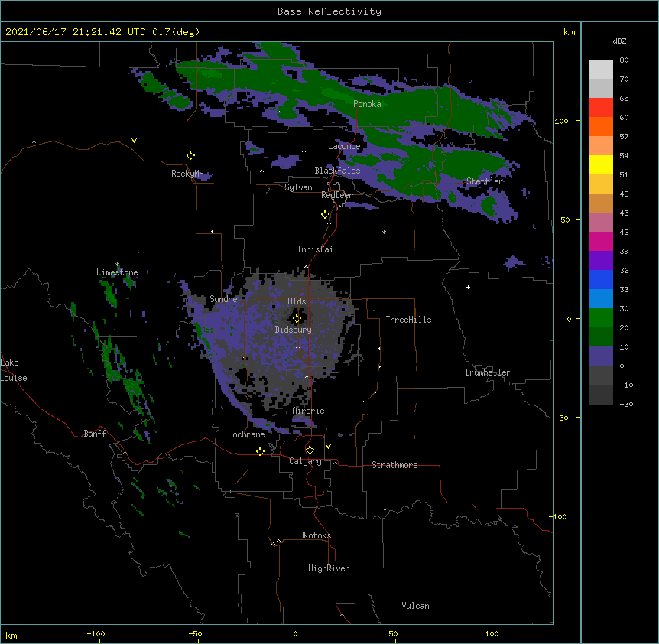Click the white plus marker north of Drumheller
Viewport: 659px width, 644px height.
pyautogui.click(x=468, y=287)
